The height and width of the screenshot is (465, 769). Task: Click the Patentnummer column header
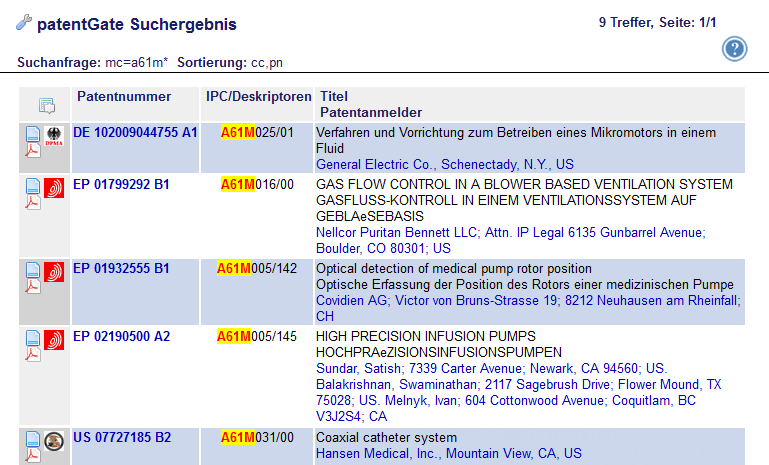point(124,97)
